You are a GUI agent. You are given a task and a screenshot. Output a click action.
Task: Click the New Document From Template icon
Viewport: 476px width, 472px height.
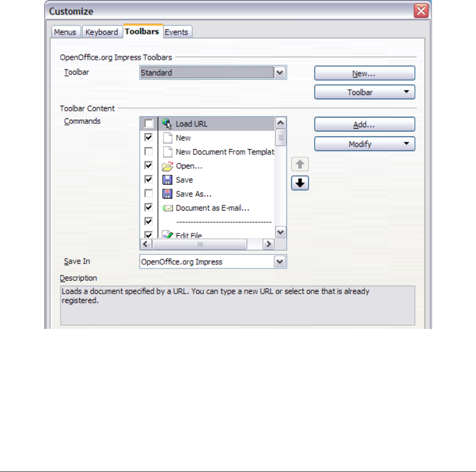point(167,152)
